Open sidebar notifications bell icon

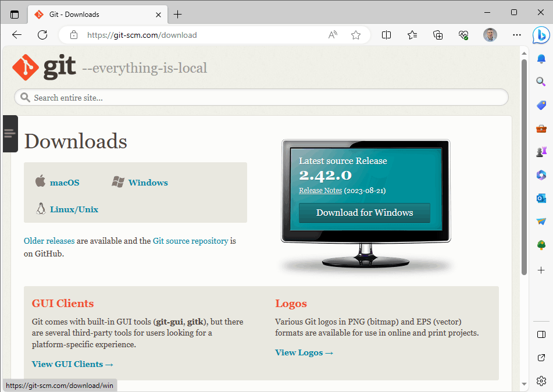coord(541,59)
